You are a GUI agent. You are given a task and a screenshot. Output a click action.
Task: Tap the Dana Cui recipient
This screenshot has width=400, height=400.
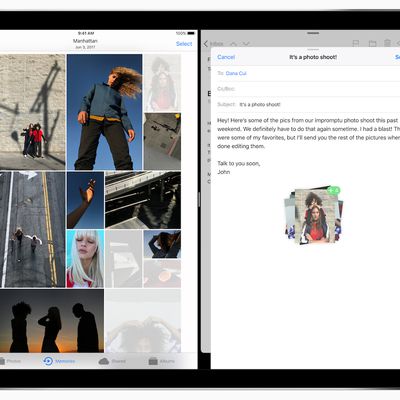[x=236, y=73]
